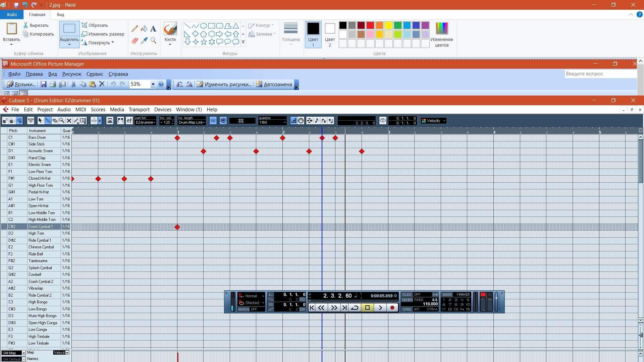
Task: Open the Transport menu in Cubase
Action: pos(139,110)
